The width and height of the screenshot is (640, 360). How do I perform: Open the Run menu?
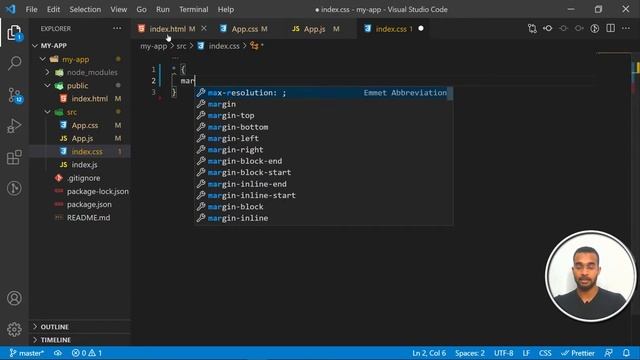click(162, 9)
